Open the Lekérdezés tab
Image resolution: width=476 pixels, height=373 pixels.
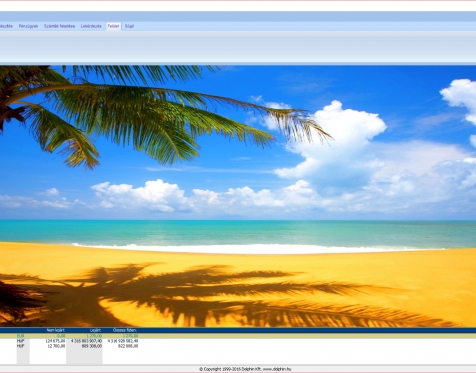click(91, 26)
